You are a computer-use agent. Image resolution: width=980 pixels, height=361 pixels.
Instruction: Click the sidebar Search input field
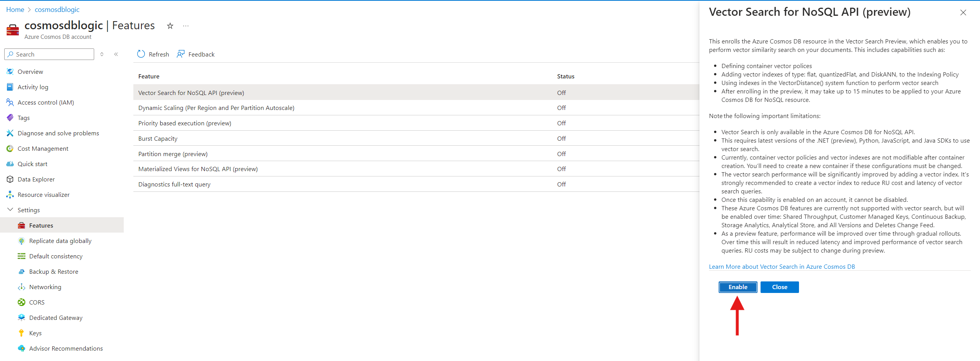pos(49,54)
